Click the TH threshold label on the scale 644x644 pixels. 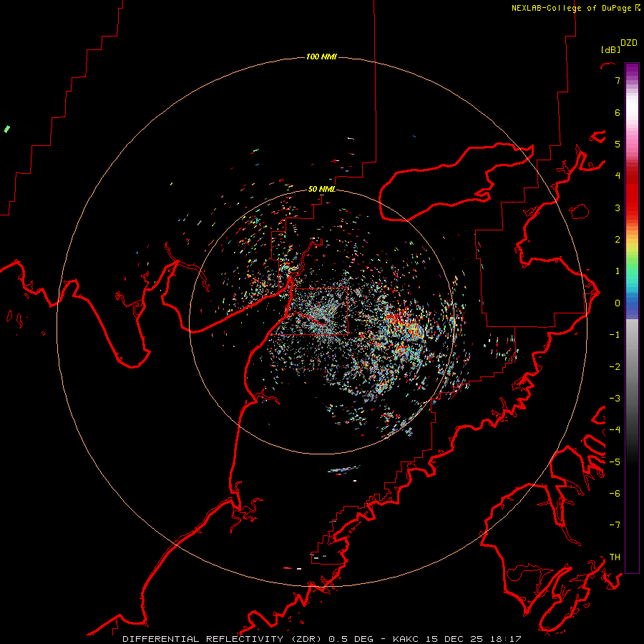[x=615, y=557]
